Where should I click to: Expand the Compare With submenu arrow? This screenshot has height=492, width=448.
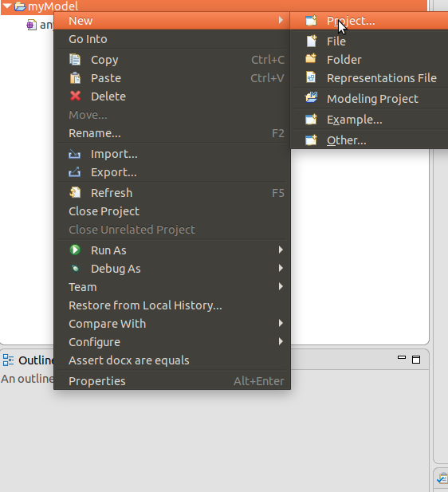click(281, 323)
